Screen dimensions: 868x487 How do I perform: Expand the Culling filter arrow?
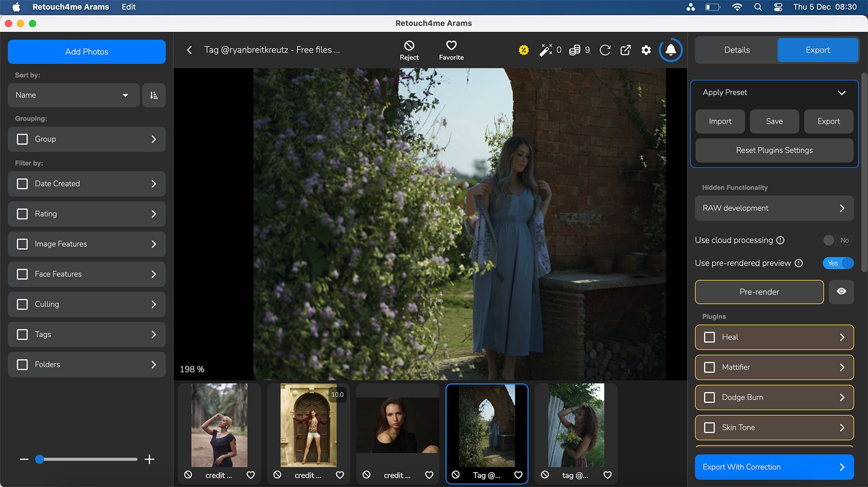click(x=153, y=304)
